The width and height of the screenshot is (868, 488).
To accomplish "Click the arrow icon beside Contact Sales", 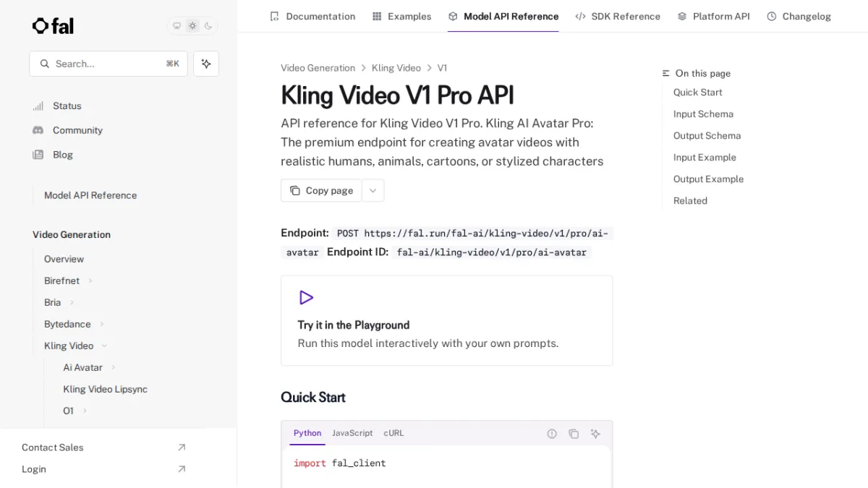I will pos(182,448).
